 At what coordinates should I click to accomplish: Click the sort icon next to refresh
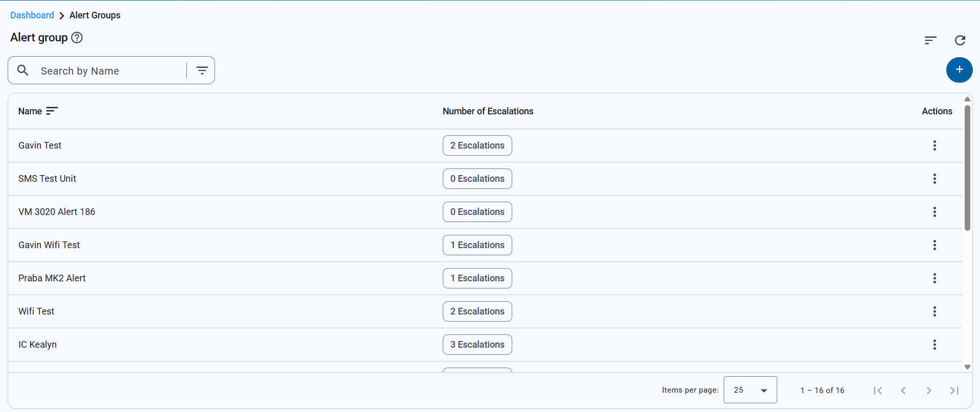930,40
